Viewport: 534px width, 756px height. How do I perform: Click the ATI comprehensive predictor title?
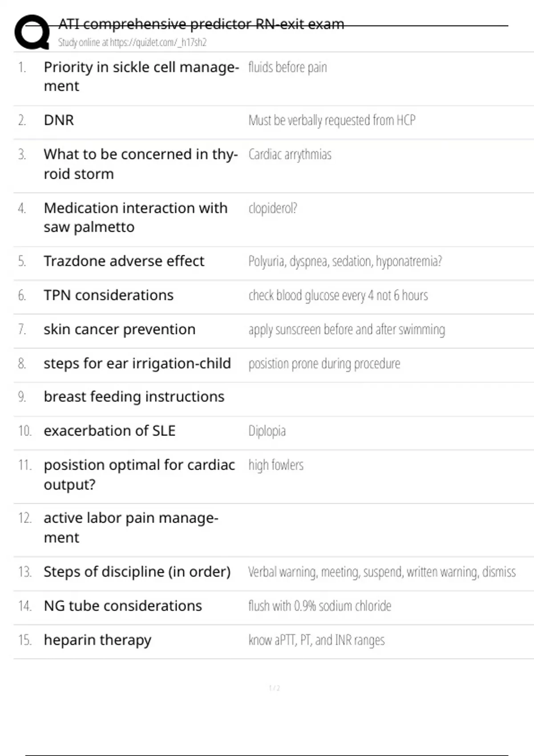201,24
